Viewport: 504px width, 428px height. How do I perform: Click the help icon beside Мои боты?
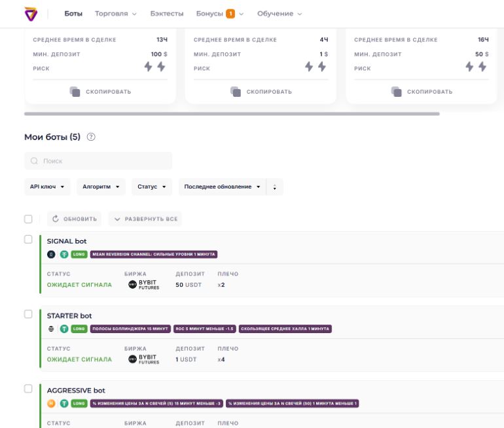[x=91, y=137]
